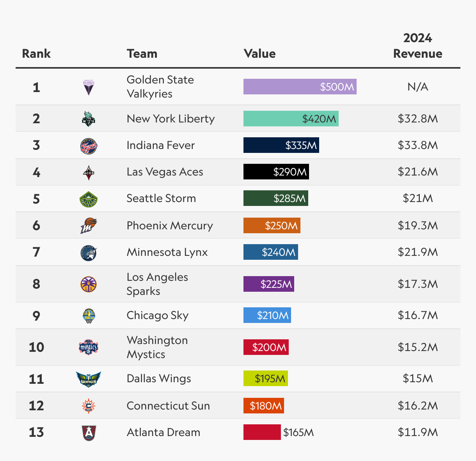This screenshot has width=476, height=461.
Task: Click the Indiana Fever team name
Action: (x=160, y=145)
